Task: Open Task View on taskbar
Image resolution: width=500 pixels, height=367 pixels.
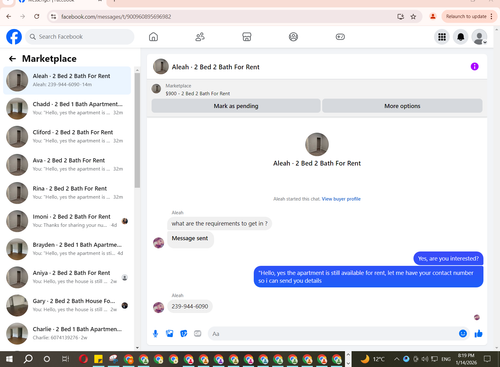Action: coord(65,359)
